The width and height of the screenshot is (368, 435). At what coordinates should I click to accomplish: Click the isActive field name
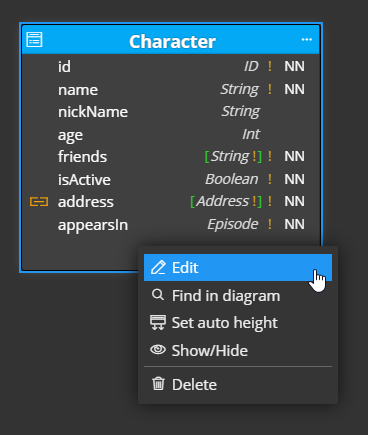click(x=84, y=180)
